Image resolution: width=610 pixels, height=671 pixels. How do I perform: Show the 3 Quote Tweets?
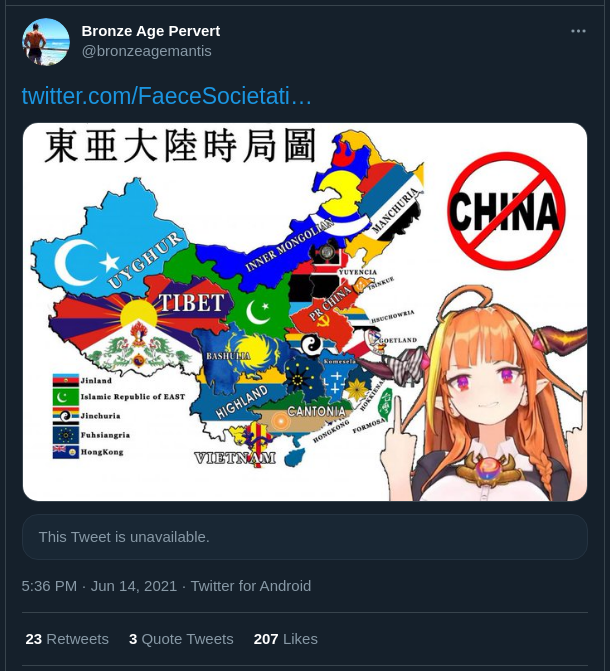181,639
